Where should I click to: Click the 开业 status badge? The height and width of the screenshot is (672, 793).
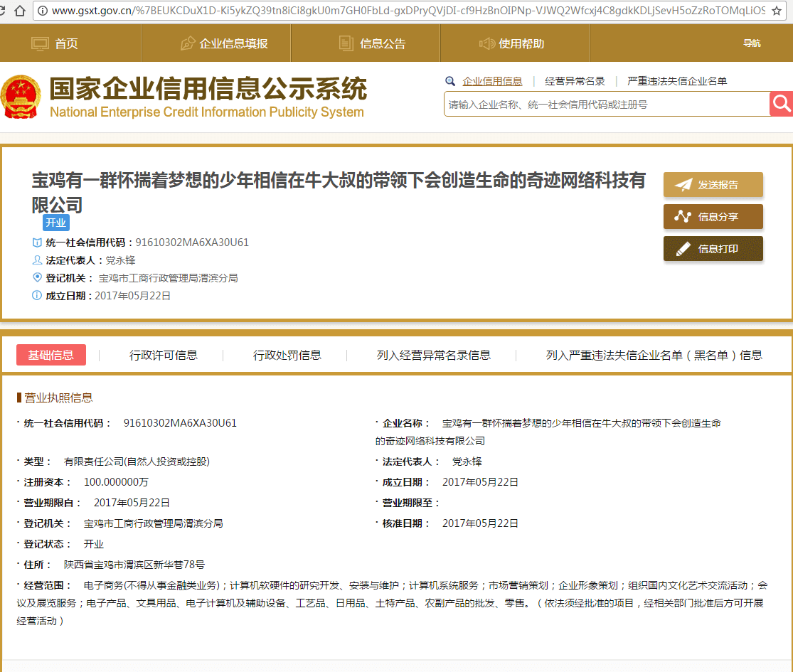(55, 223)
